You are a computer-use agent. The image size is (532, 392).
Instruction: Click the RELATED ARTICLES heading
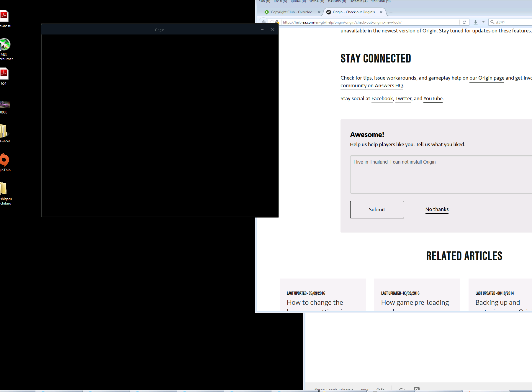(x=464, y=256)
